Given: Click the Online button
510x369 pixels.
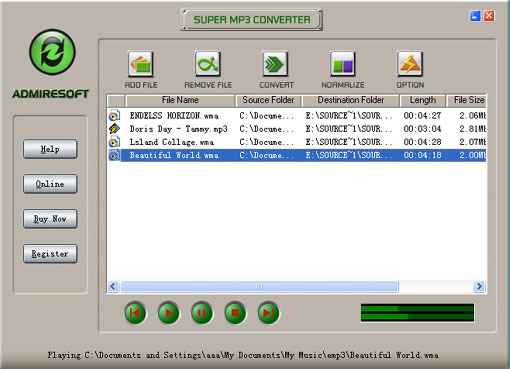Looking at the screenshot, I should click(50, 184).
